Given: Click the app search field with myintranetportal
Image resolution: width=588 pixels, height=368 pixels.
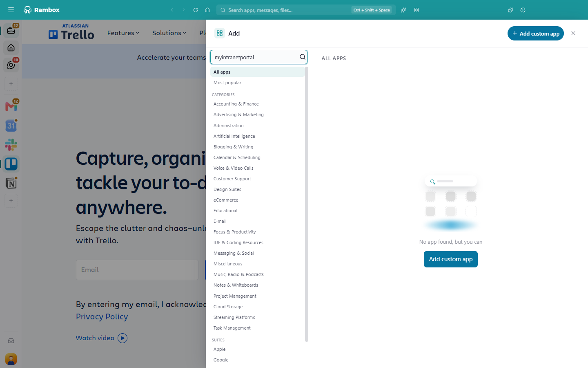Looking at the screenshot, I should pyautogui.click(x=259, y=57).
